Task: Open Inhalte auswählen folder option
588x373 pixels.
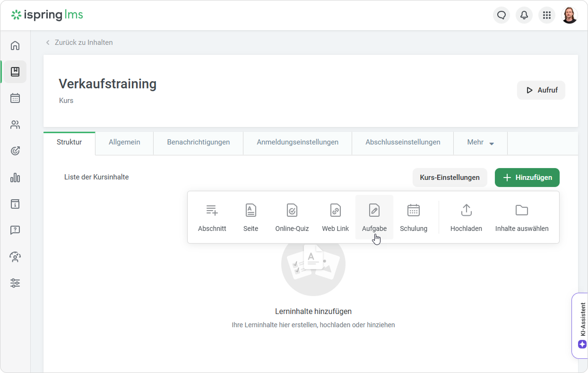Action: [x=521, y=211]
